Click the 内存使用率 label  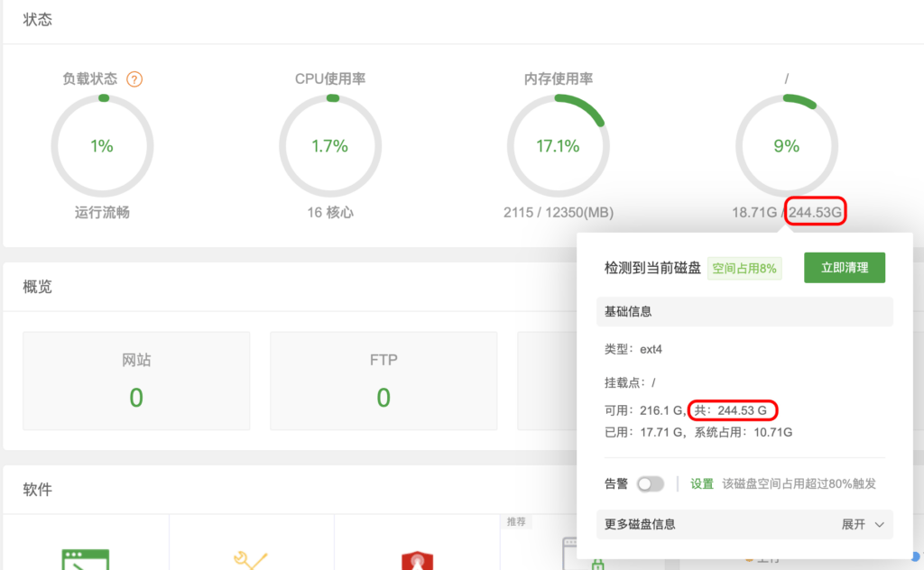click(558, 78)
